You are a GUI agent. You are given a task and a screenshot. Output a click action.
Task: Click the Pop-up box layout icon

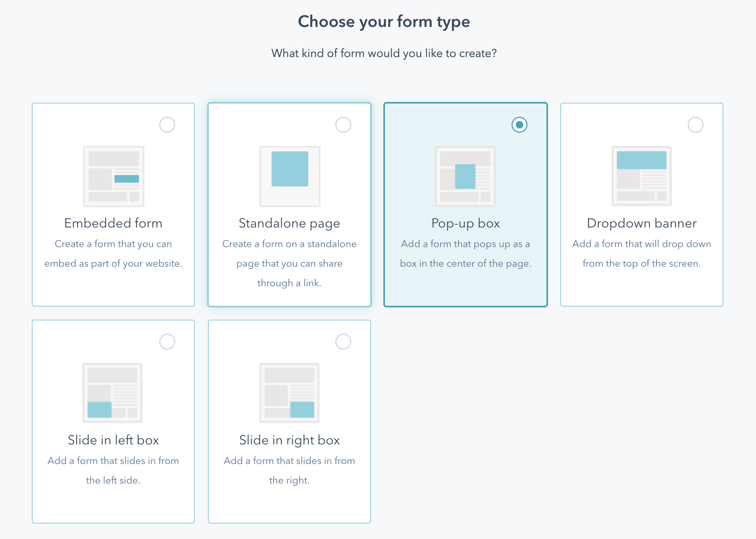click(x=465, y=177)
